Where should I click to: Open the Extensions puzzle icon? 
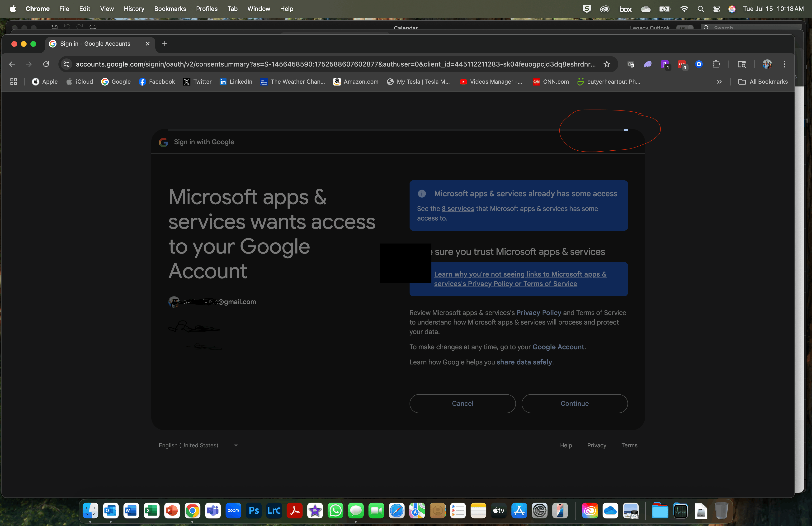(716, 64)
